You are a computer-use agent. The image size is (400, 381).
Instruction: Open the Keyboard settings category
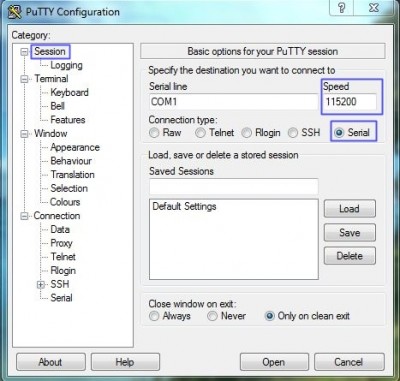(69, 93)
